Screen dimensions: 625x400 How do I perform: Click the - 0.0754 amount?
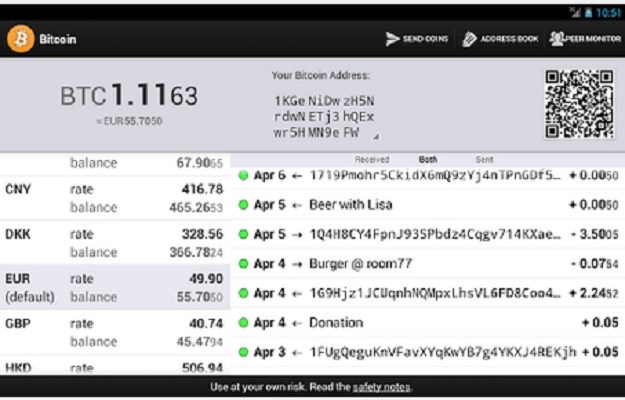point(594,264)
